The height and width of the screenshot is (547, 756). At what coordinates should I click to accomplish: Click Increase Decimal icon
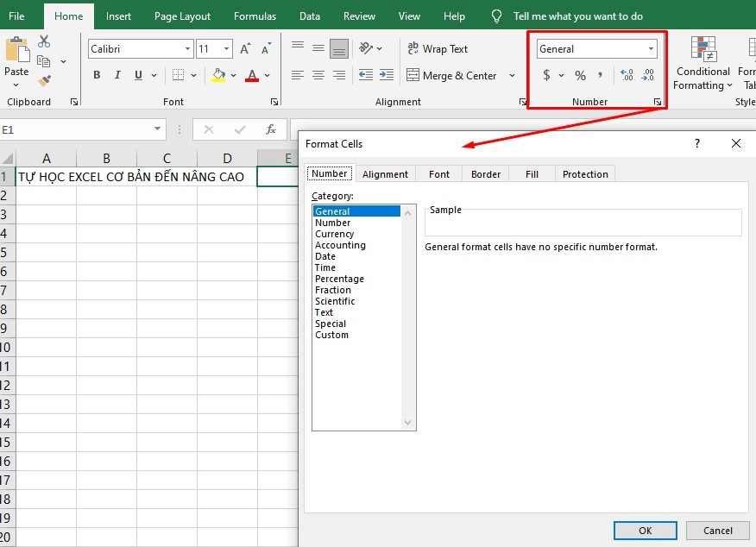627,76
